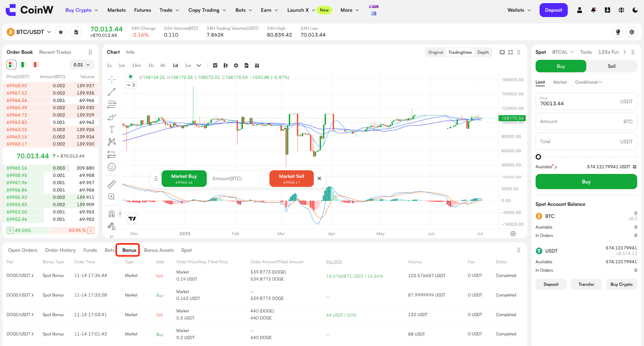This screenshot has height=346, width=644.
Task: Open the emoji icons tool
Action: point(112,167)
